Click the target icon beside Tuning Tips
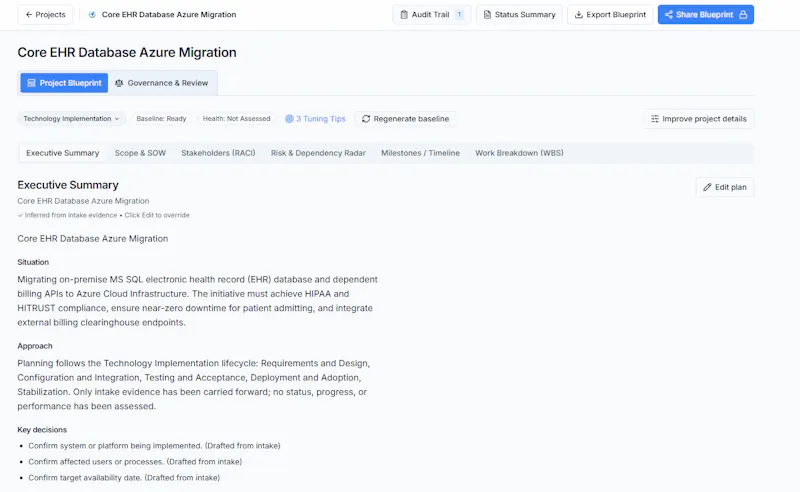The width and height of the screenshot is (800, 492). 289,119
